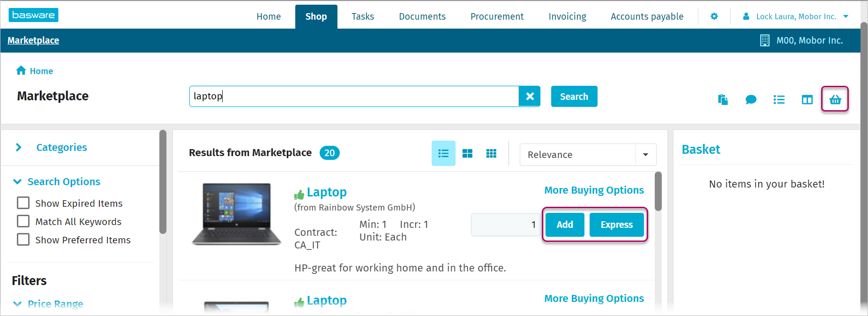Image resolution: width=868 pixels, height=316 pixels.
Task: Switch results to small grid view
Action: (x=491, y=153)
